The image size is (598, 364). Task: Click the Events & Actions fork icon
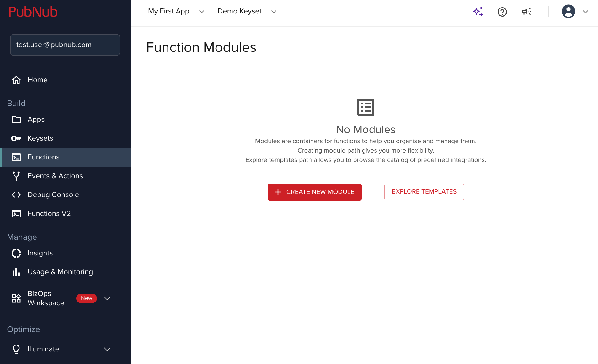click(x=16, y=176)
